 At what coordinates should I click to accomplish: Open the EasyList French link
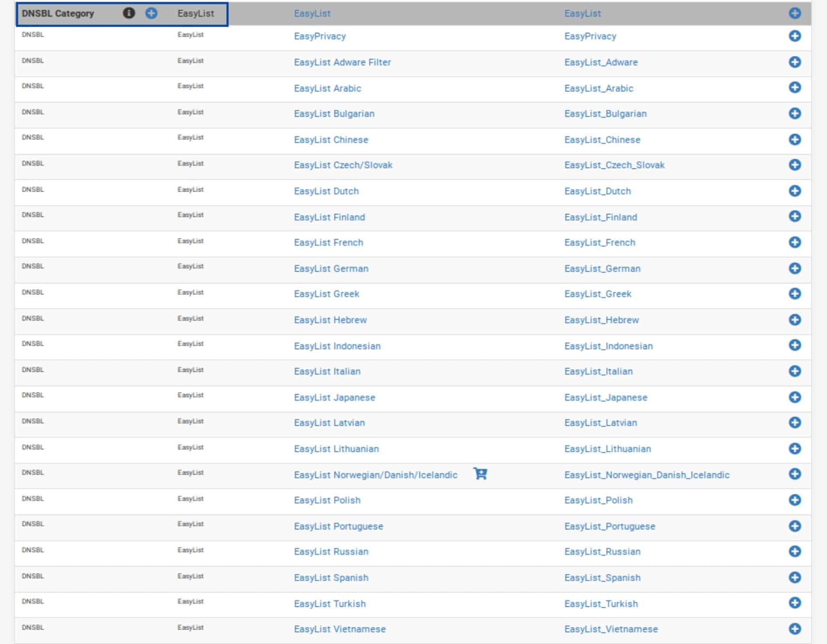pyautogui.click(x=329, y=242)
